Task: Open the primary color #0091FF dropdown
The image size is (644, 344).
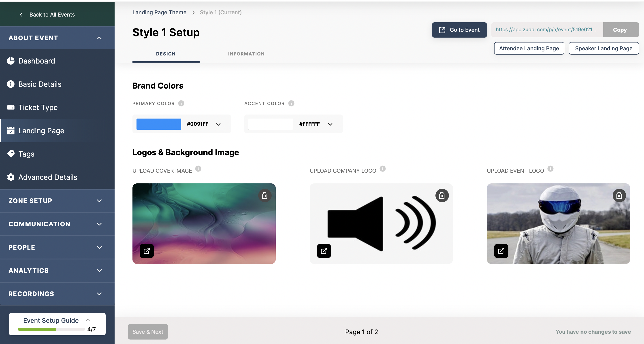Action: pos(218,124)
